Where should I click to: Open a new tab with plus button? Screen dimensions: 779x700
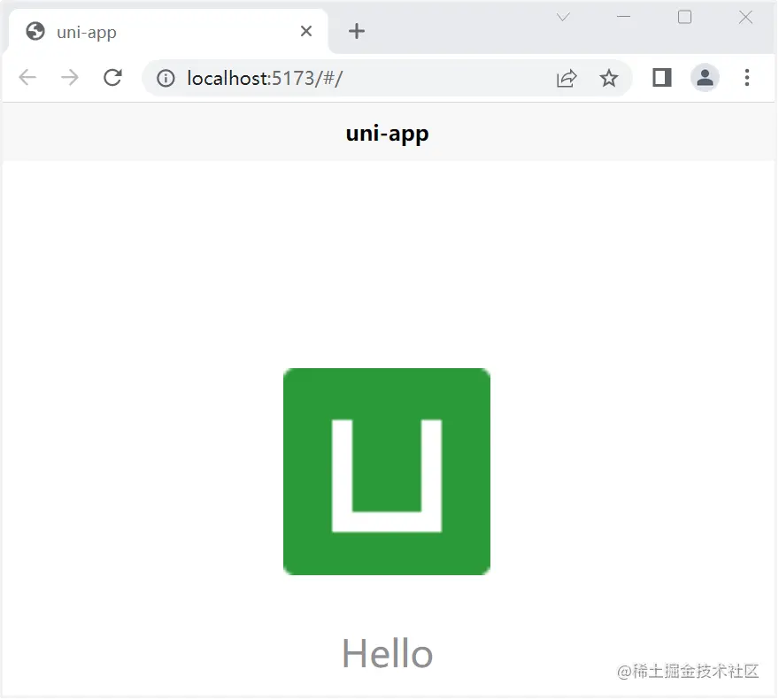pos(356,31)
